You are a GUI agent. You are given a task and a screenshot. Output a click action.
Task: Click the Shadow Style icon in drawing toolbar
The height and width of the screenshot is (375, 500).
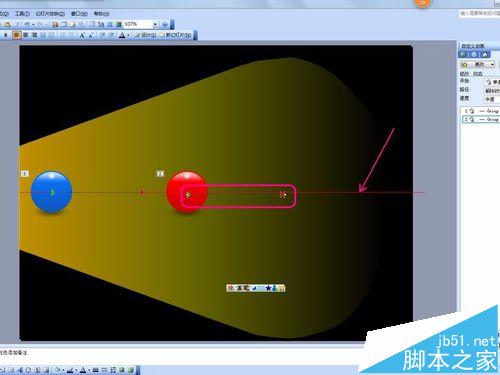[122, 370]
